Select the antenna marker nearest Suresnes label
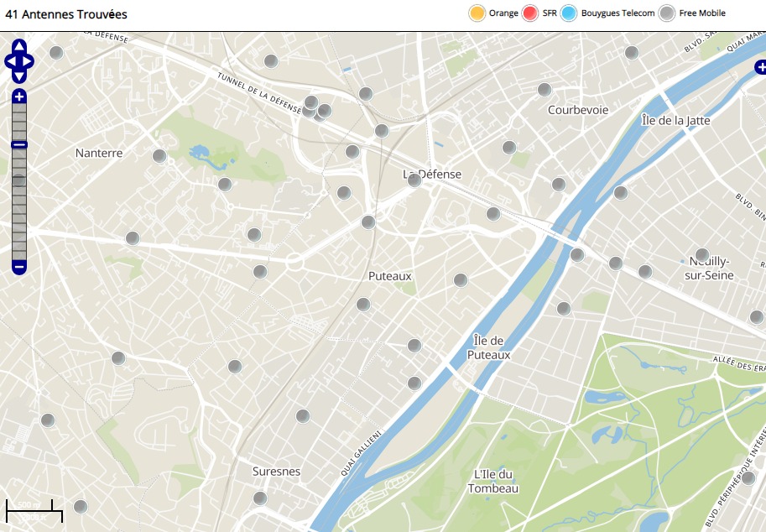Screen dimensions: 766x532 (x=260, y=498)
